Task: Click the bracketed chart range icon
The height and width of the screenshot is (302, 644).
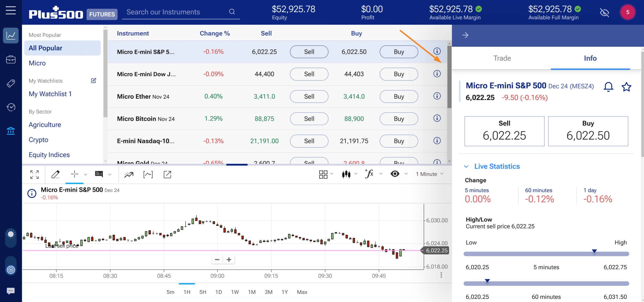Action: pos(148,175)
